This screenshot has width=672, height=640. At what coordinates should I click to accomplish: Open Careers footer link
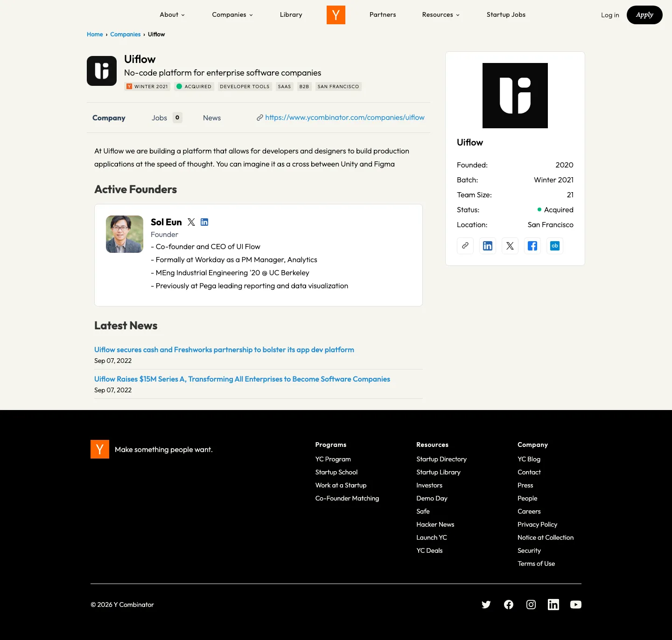(x=529, y=511)
